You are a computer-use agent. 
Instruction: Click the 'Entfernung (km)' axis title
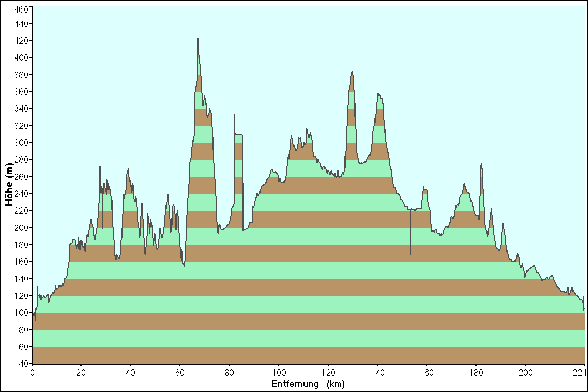click(308, 384)
